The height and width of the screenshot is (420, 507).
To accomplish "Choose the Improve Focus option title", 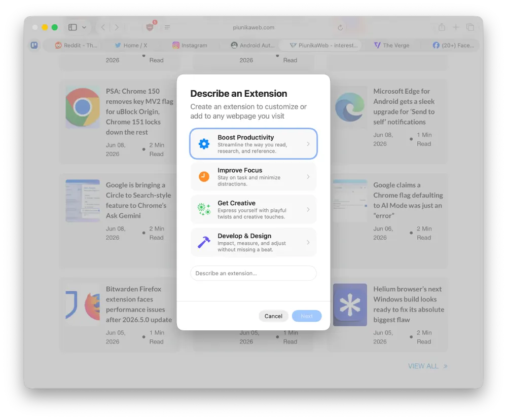I will click(240, 170).
